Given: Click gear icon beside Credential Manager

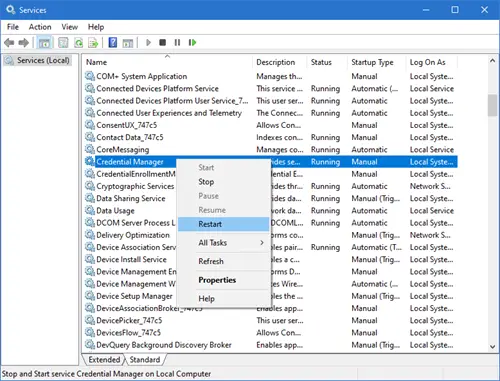Looking at the screenshot, I should 89,162.
